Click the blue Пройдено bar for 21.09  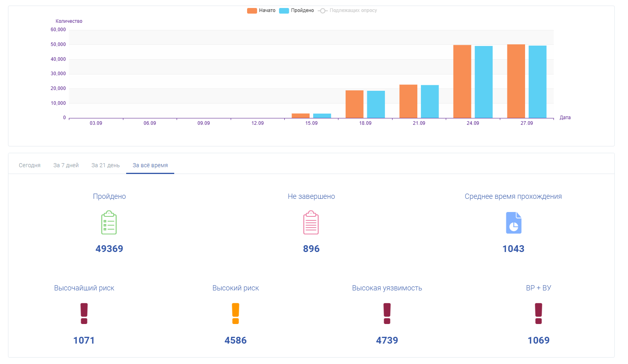coord(430,102)
